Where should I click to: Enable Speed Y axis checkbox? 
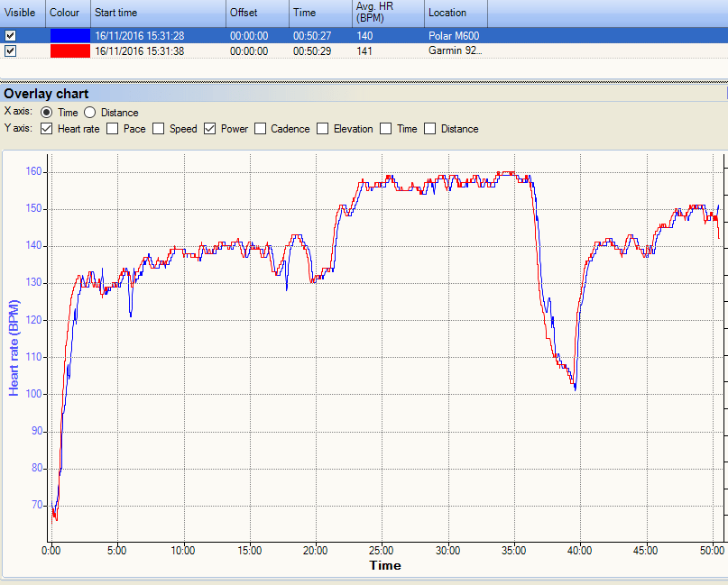click(159, 129)
